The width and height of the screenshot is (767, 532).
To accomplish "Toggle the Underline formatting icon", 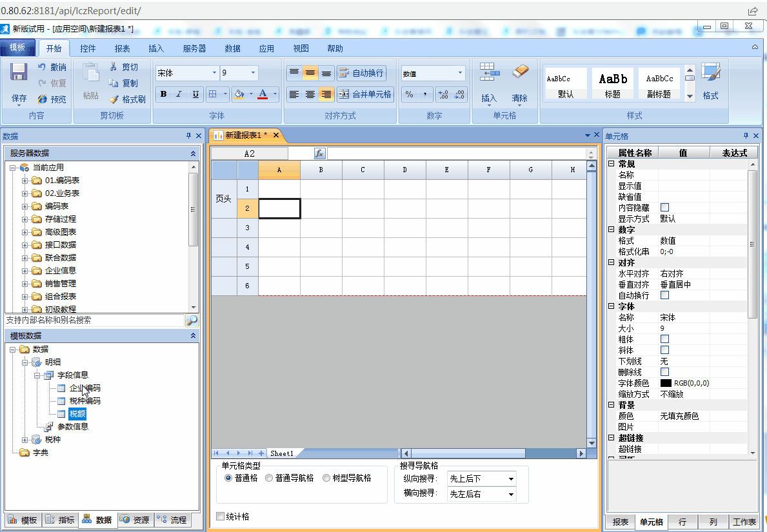I will click(x=195, y=94).
